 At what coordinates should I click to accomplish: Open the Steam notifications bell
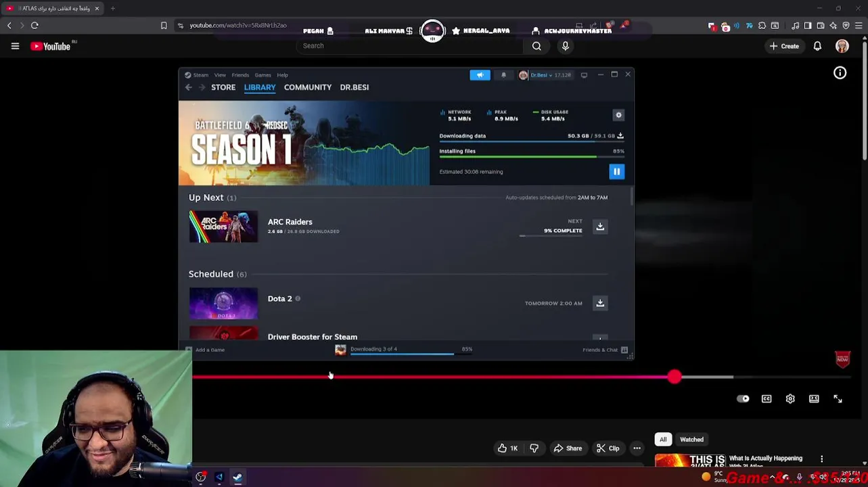(x=503, y=75)
